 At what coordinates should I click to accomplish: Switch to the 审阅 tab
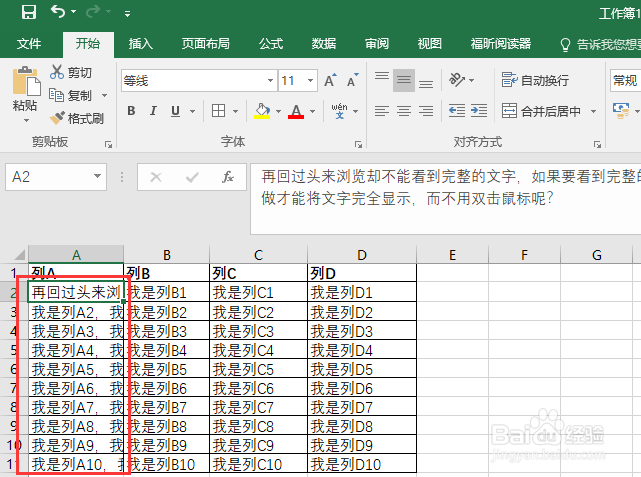(377, 43)
